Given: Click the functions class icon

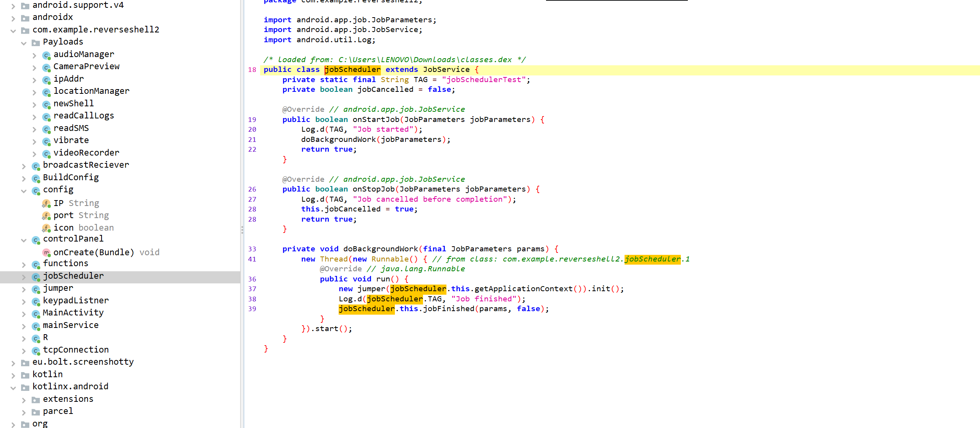Looking at the screenshot, I should (36, 265).
